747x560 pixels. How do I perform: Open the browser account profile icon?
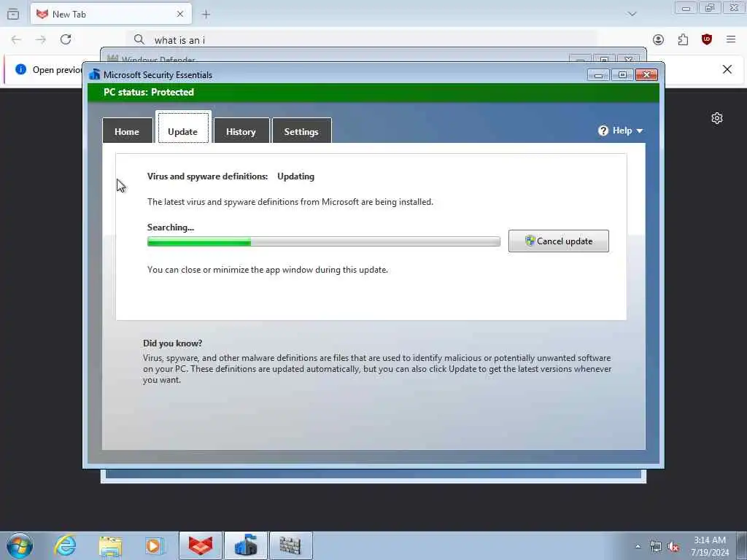pyautogui.click(x=659, y=39)
